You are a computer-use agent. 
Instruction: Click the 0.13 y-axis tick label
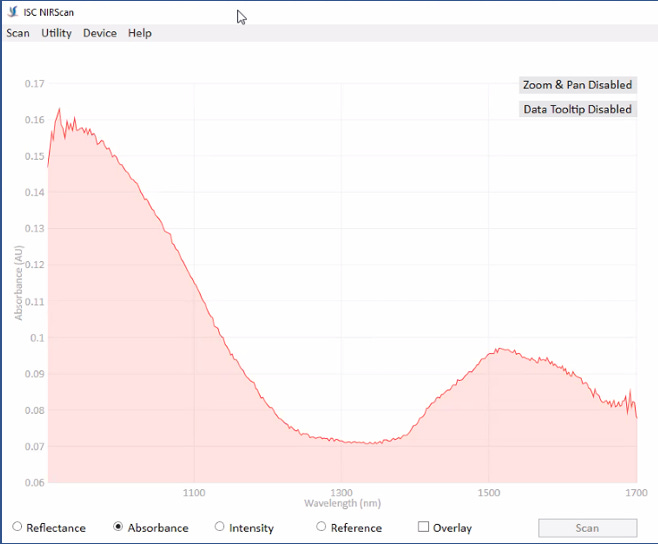click(x=34, y=228)
